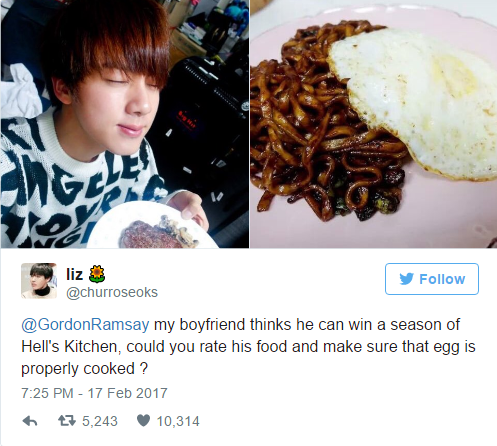The height and width of the screenshot is (446, 497).
Task: View the 10,314 likes count
Action: 178,421
